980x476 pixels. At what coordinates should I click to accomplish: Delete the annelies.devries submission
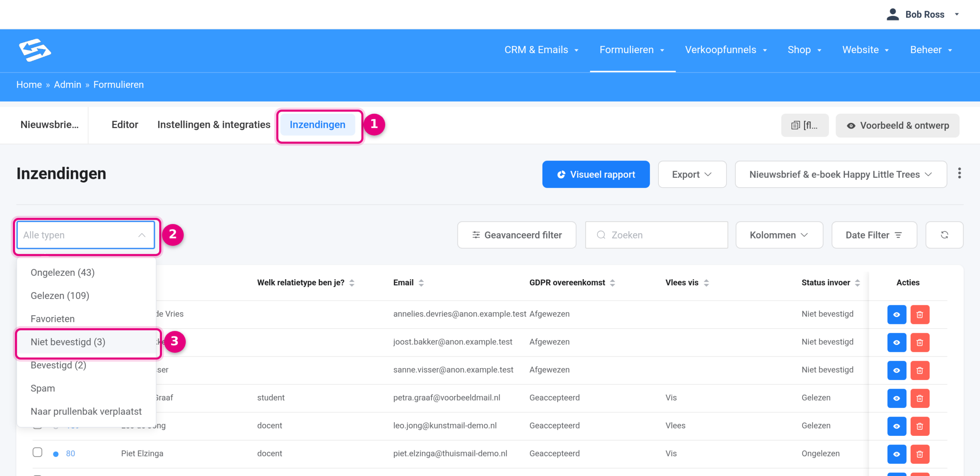[920, 314]
